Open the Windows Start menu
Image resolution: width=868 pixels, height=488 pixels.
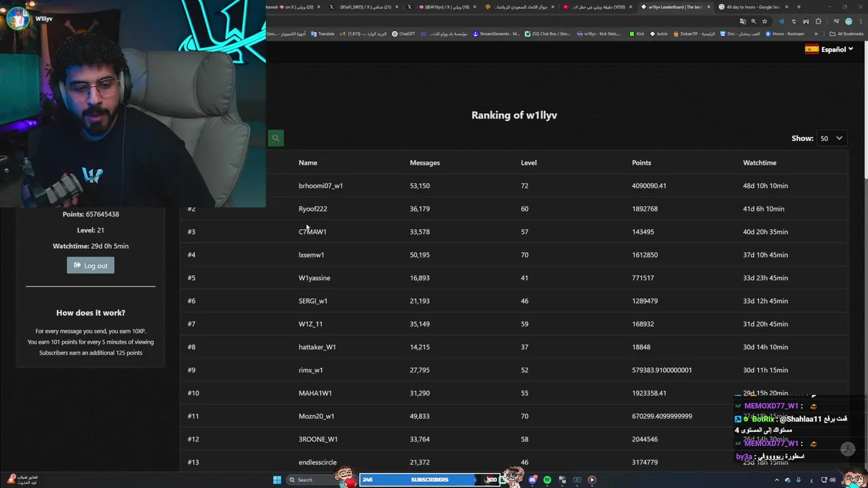click(277, 480)
